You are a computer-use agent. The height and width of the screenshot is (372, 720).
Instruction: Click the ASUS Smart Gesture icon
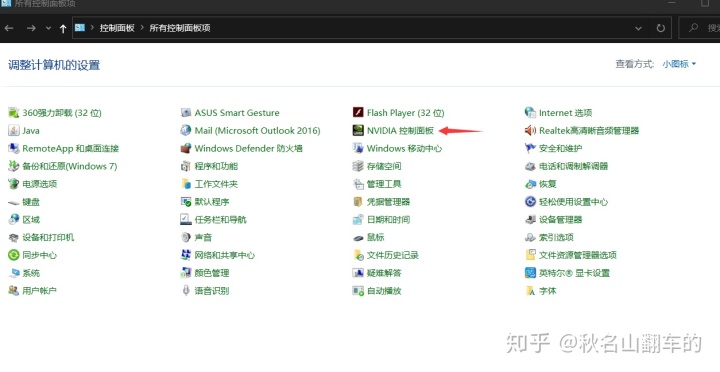click(186, 113)
